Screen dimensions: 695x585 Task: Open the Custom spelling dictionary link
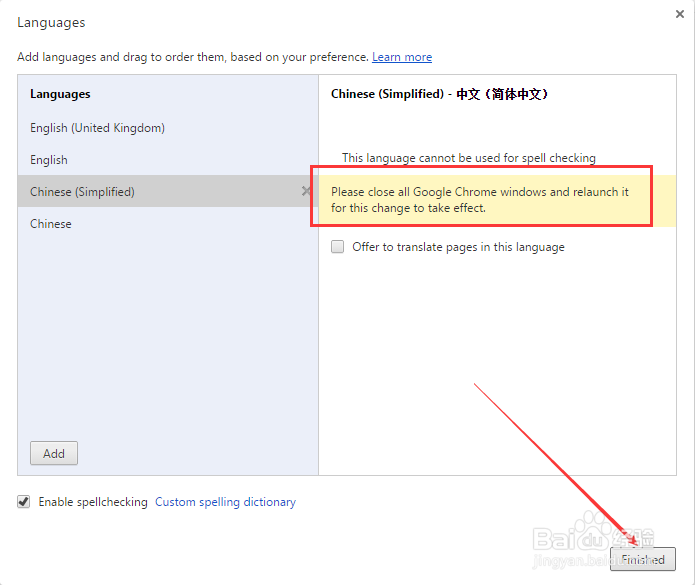click(x=225, y=502)
